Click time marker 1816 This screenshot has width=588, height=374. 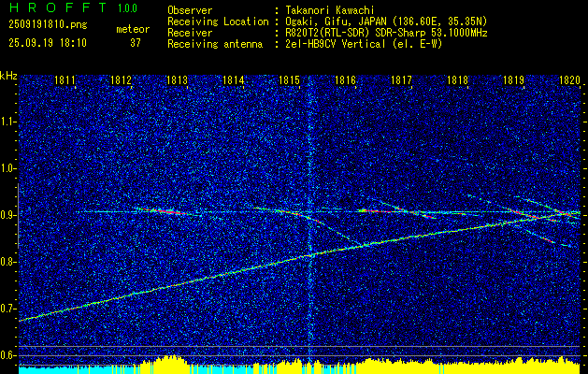345,79
